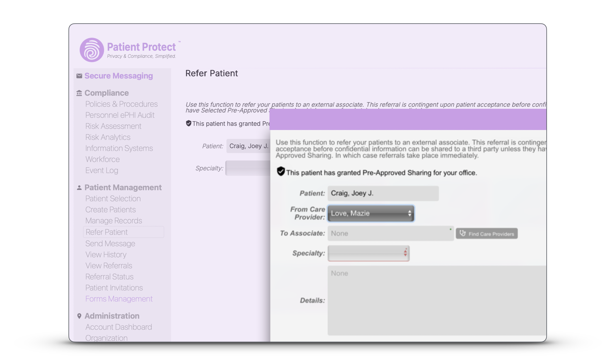Click the Patient Protect fingerprint logo

(x=92, y=50)
